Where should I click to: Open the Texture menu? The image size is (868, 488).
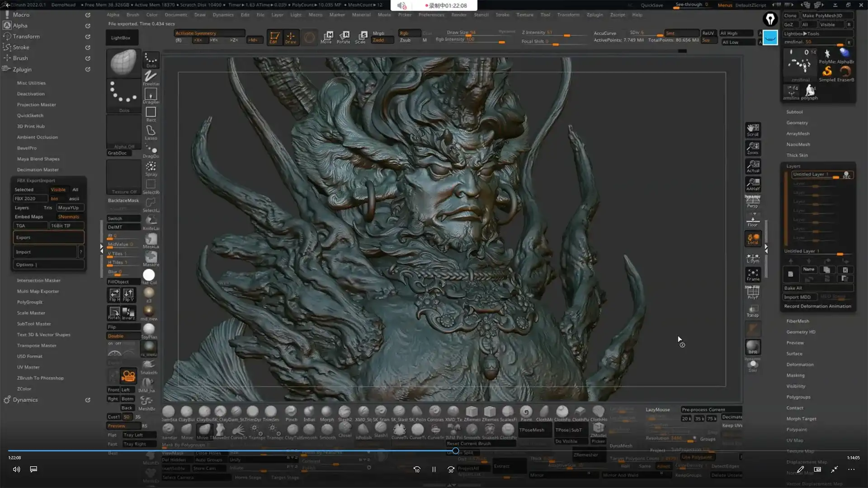[x=524, y=14]
